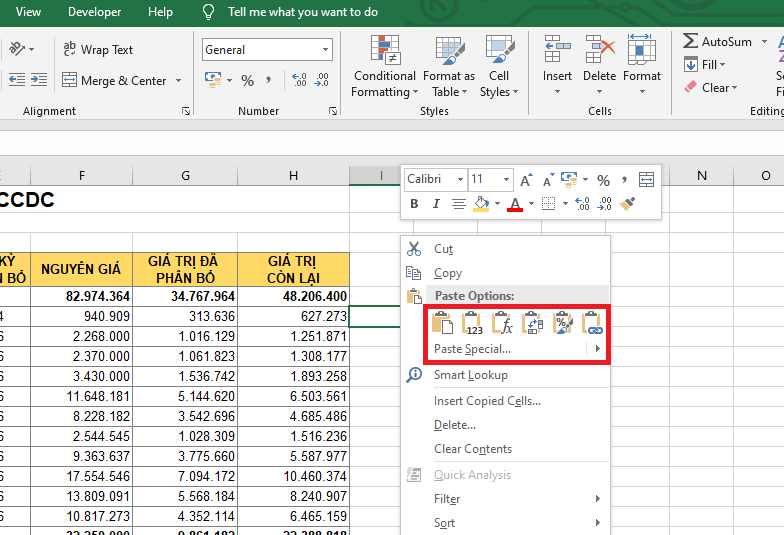
Task: Open the Developer ribbon tab
Action: pyautogui.click(x=95, y=12)
